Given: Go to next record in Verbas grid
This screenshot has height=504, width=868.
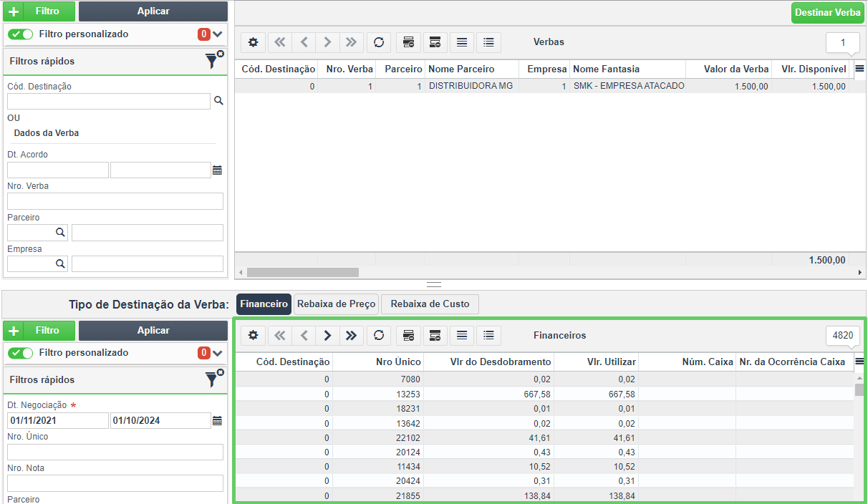Looking at the screenshot, I should tap(327, 42).
